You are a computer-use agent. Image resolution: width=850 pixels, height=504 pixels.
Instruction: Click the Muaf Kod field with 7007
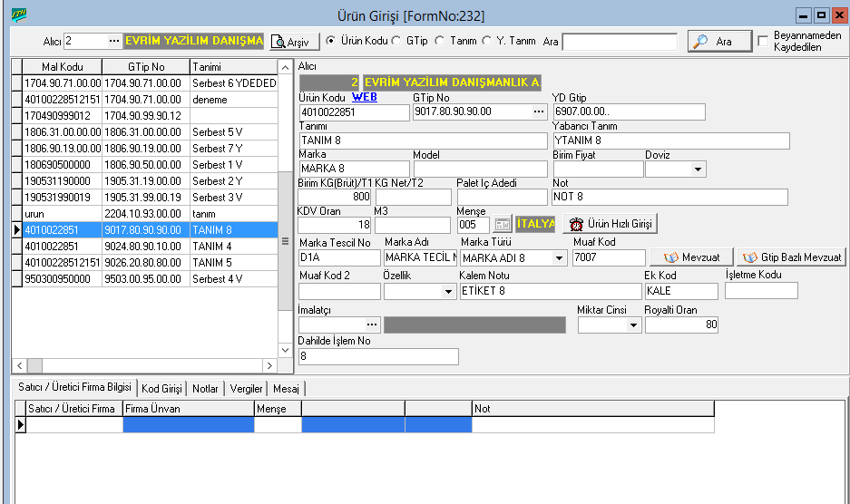[609, 257]
